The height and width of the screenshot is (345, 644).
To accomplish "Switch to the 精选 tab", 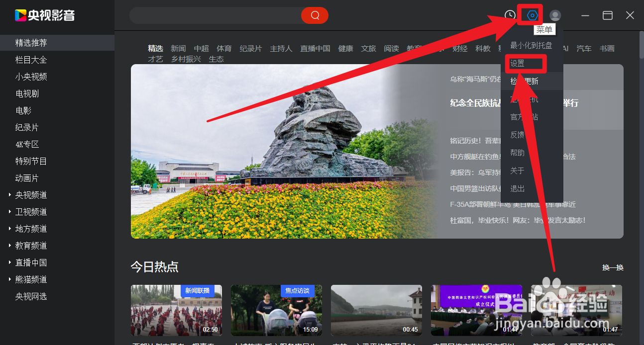I will point(155,48).
